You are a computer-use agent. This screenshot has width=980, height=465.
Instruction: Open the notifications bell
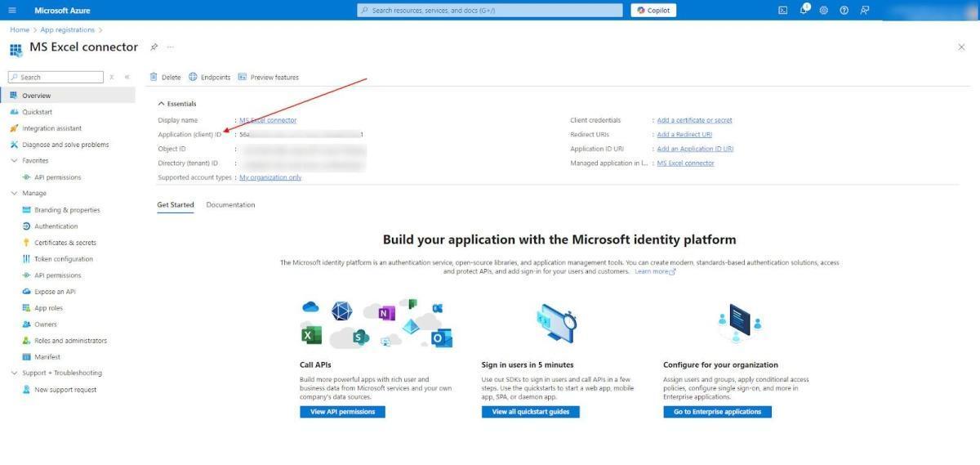tap(804, 10)
